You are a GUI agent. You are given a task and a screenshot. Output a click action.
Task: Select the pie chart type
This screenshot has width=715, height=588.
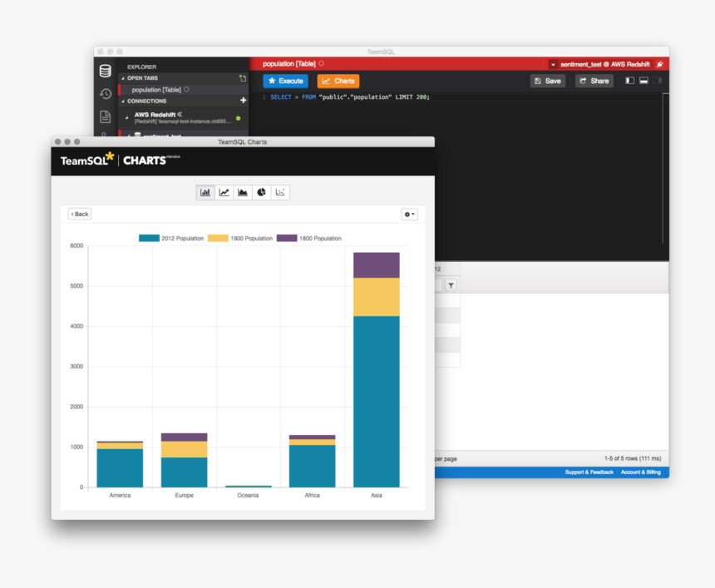click(x=261, y=192)
